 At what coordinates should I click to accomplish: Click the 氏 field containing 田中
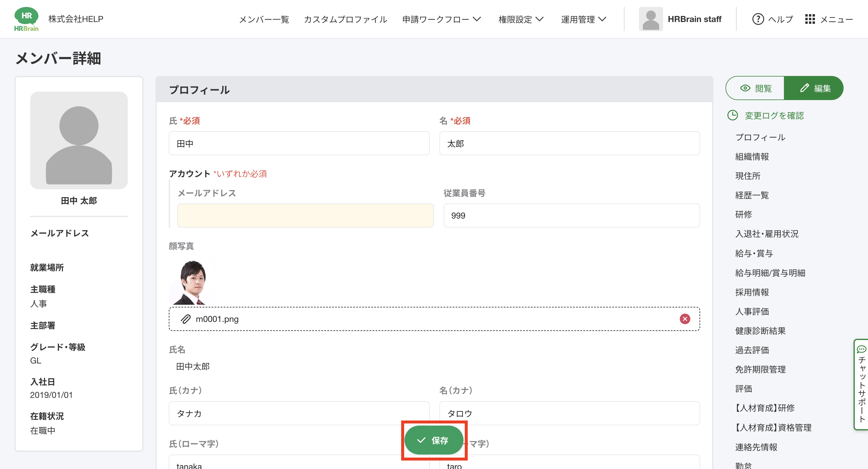click(299, 143)
